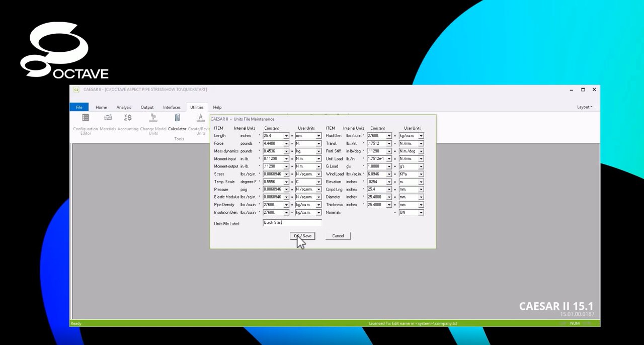Screen dimensions: 644x345
Task: Close the CAESAR II main window
Action: pos(594,90)
